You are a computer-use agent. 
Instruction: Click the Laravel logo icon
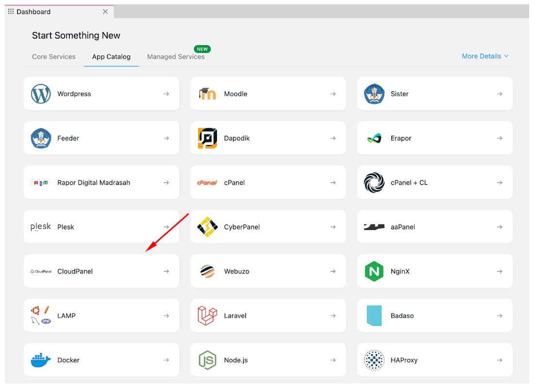[x=207, y=315]
